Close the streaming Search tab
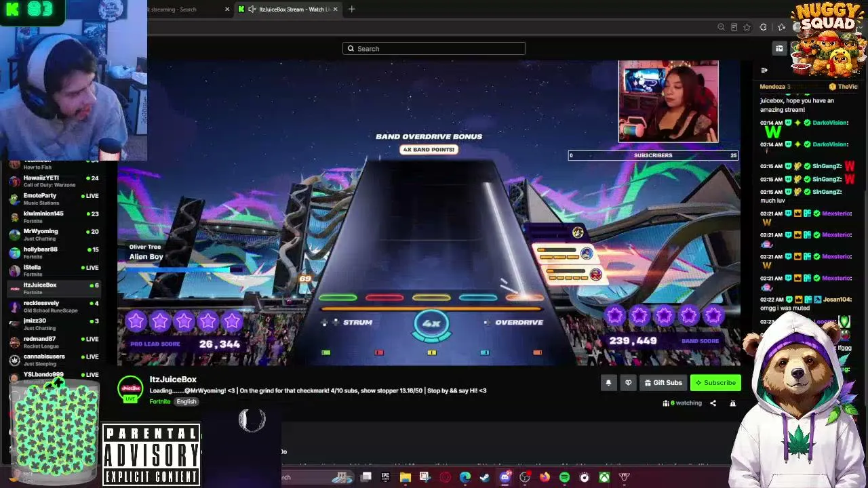 click(227, 9)
